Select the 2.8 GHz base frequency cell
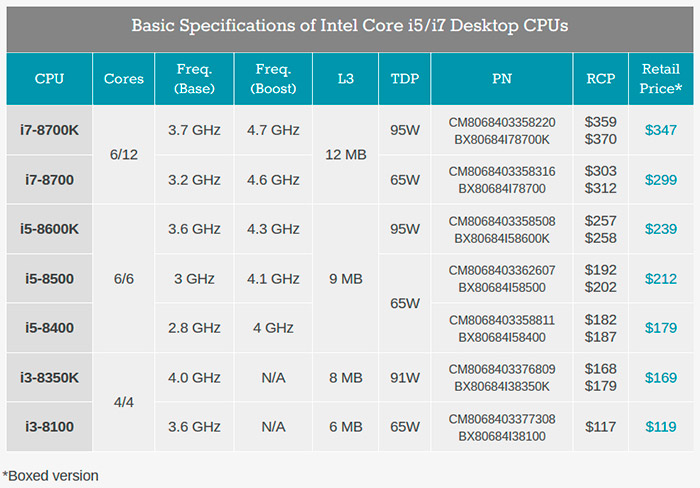 pyautogui.click(x=194, y=328)
